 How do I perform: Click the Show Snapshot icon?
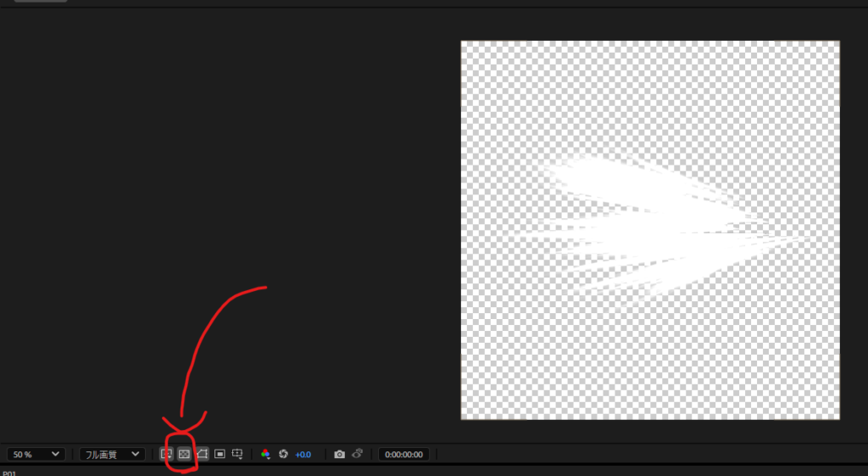357,454
